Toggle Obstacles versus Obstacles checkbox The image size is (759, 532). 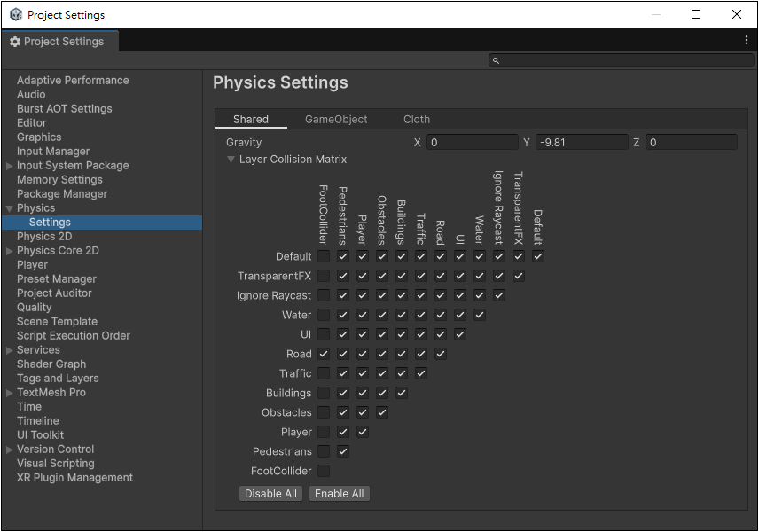(x=382, y=412)
